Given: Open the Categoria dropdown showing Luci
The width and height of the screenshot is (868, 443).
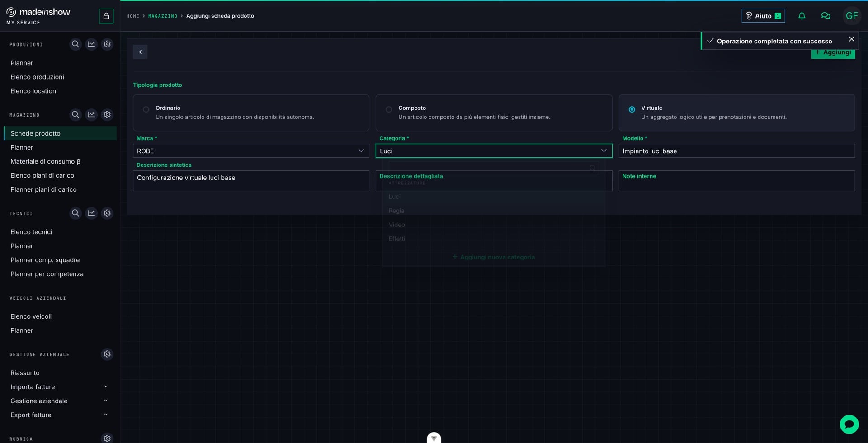Looking at the screenshot, I should click(494, 151).
